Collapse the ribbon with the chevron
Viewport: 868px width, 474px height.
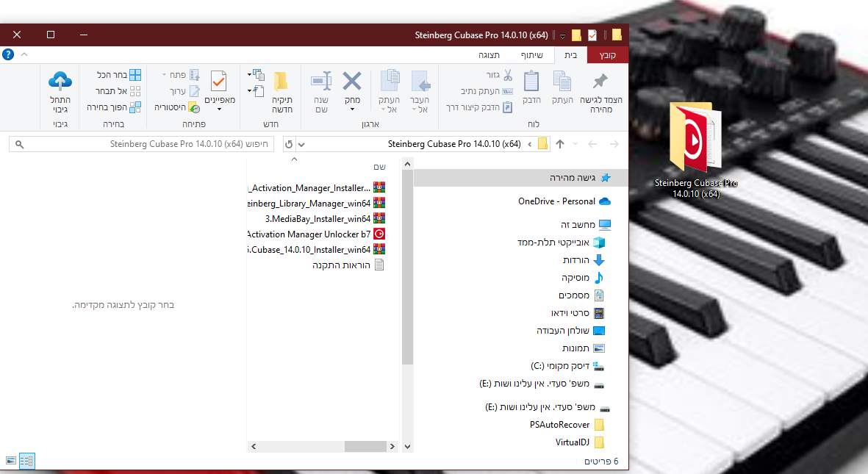click(x=24, y=54)
